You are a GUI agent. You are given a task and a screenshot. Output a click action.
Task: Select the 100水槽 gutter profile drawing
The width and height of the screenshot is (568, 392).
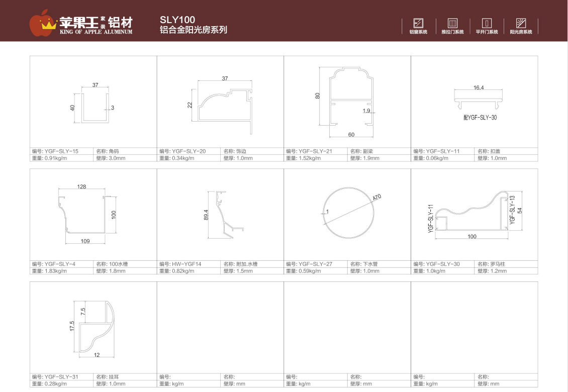(85, 214)
